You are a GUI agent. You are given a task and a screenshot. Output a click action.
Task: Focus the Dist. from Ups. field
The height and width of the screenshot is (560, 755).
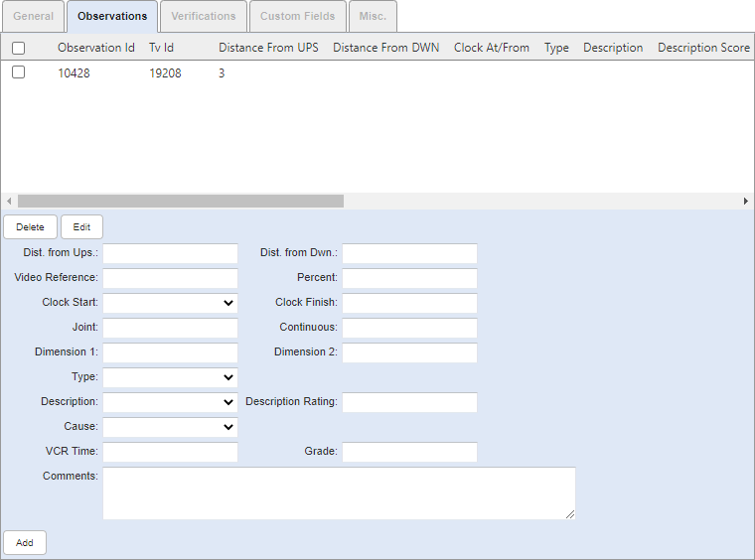click(x=170, y=253)
